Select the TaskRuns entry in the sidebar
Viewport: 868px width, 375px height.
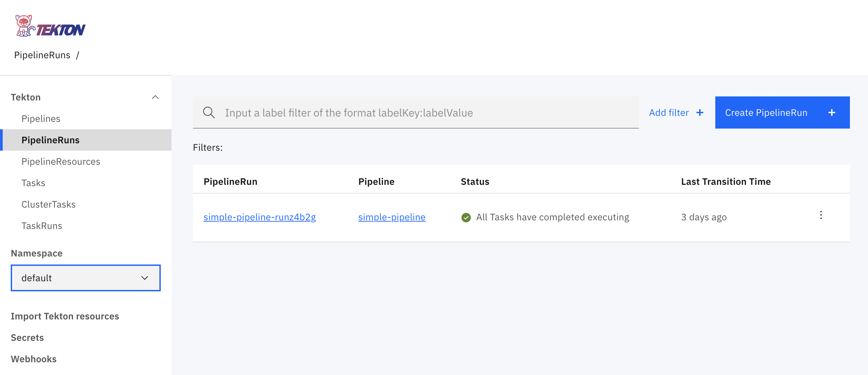click(x=42, y=225)
